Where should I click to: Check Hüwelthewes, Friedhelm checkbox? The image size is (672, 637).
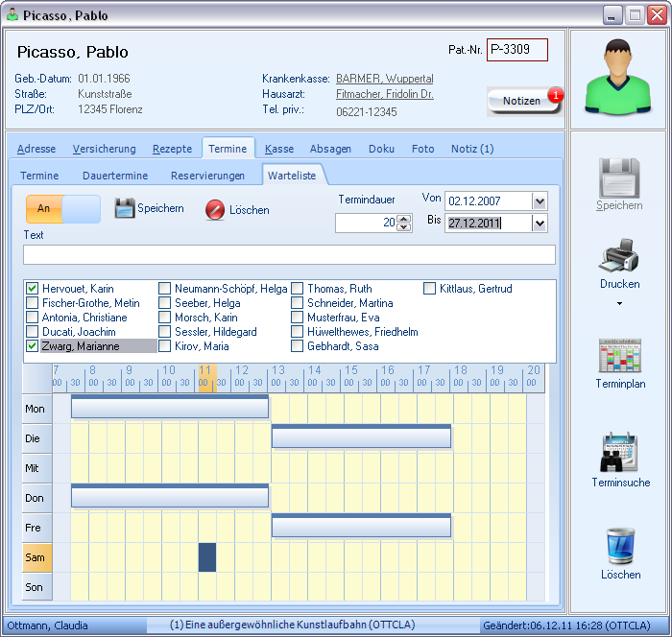[x=297, y=332]
